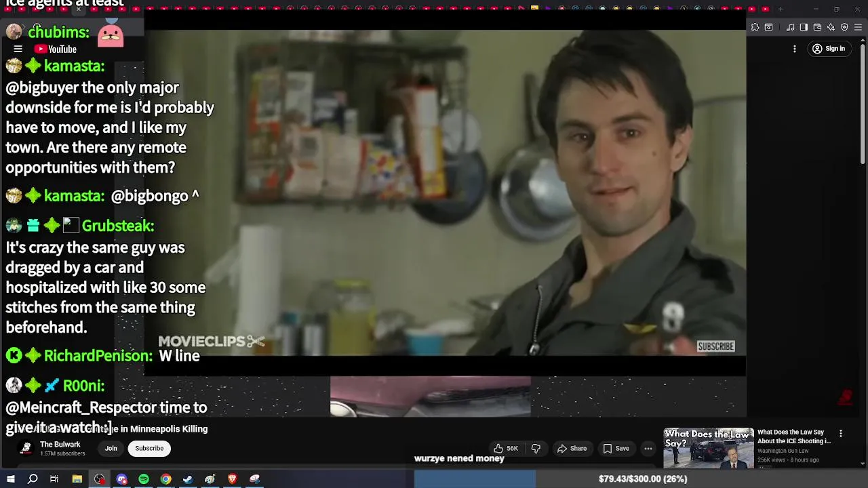868x488 pixels.
Task: Open Washington Gun Law channel text
Action: pyautogui.click(x=783, y=451)
